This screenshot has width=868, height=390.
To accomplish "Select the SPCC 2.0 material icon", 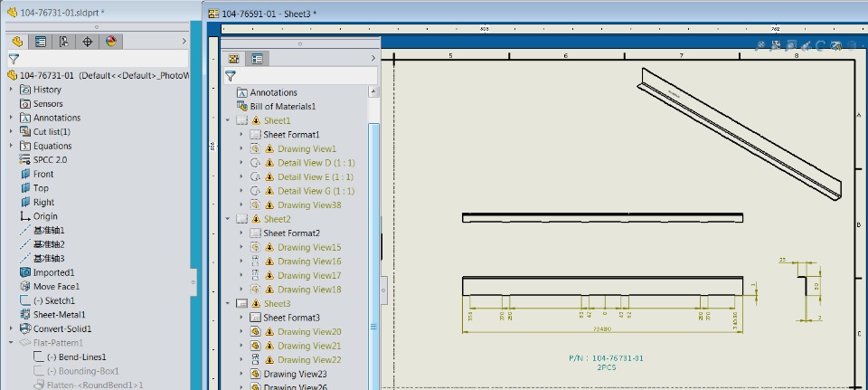I will coord(25,159).
